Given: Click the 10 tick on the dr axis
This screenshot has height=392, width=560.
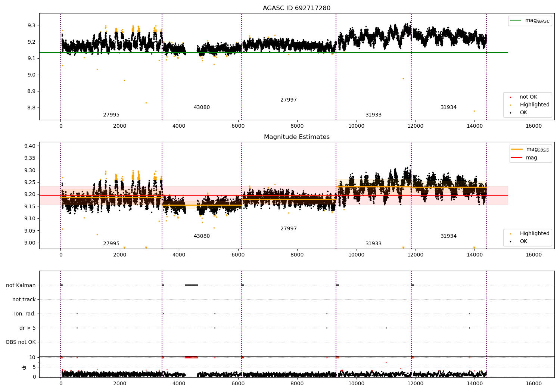Looking at the screenshot, I should (32, 358).
